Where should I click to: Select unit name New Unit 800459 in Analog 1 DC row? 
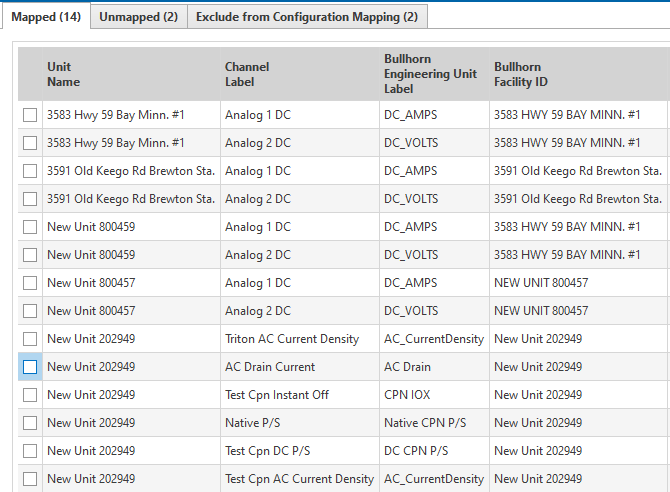[132, 227]
